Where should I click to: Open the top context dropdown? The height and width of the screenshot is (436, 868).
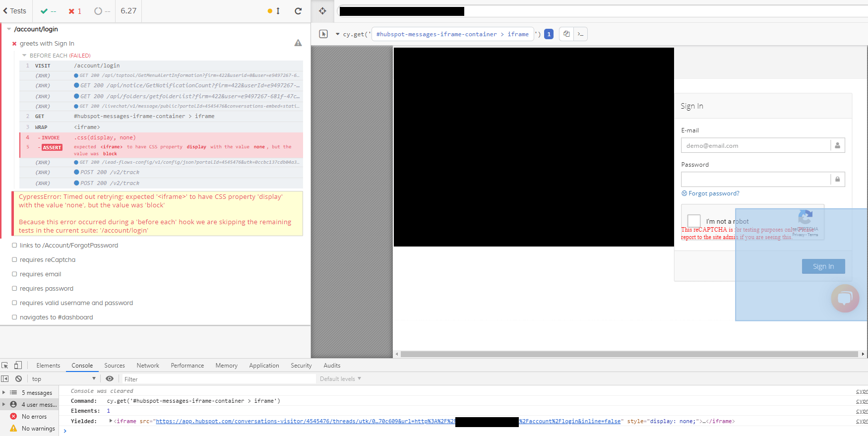(63, 378)
